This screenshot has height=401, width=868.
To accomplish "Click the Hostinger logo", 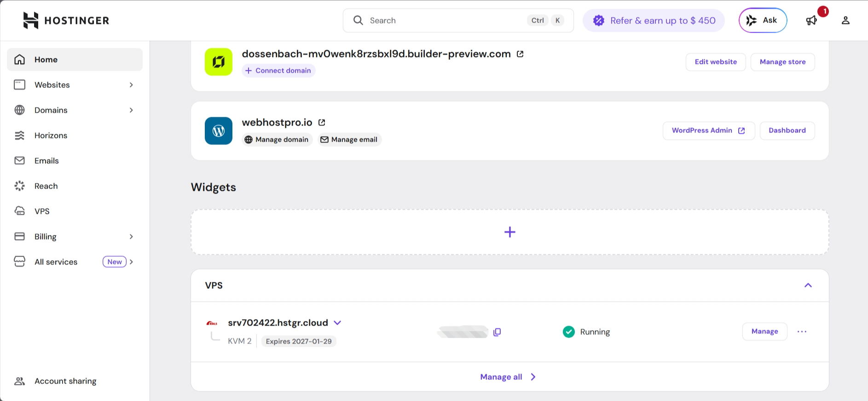I will point(66,20).
